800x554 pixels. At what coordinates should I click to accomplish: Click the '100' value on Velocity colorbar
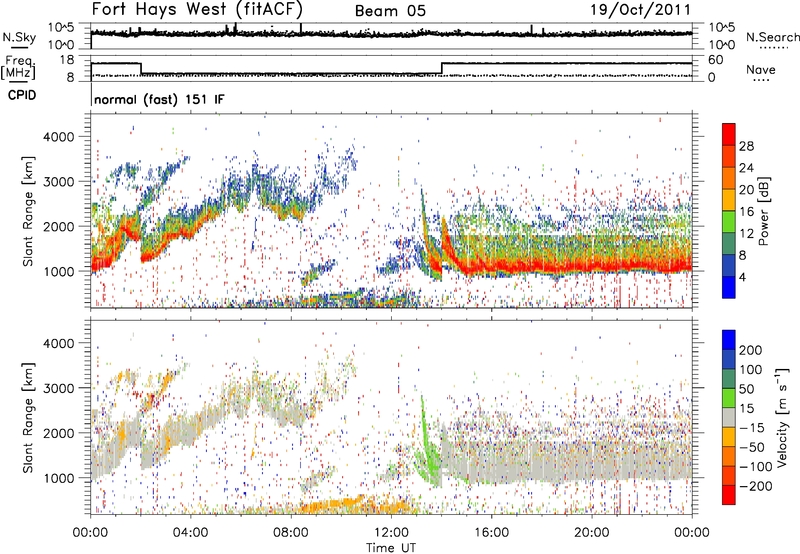click(x=751, y=369)
